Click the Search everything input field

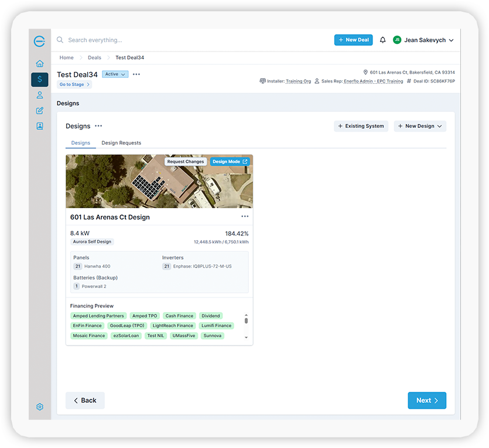coord(117,40)
